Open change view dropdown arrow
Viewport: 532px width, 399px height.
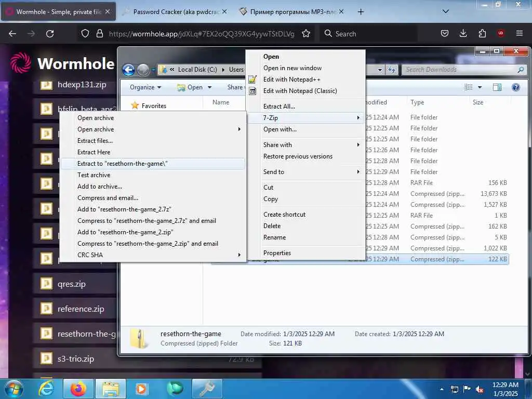(x=480, y=87)
